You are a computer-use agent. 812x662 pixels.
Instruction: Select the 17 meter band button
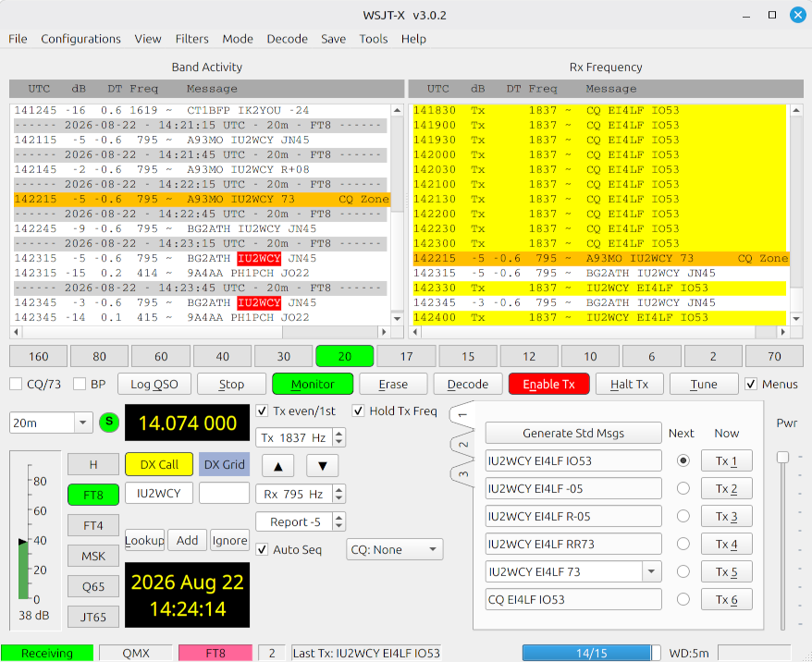[407, 356]
